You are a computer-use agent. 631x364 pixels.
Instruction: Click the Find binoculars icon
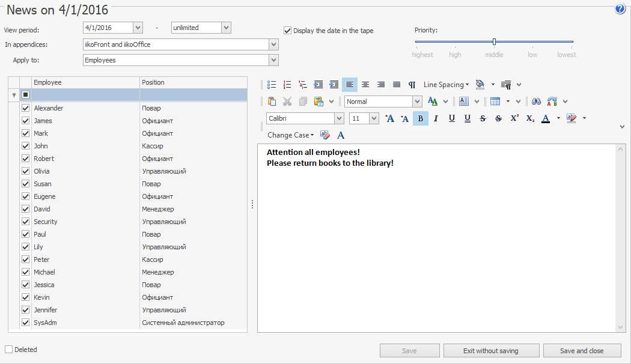[537, 102]
